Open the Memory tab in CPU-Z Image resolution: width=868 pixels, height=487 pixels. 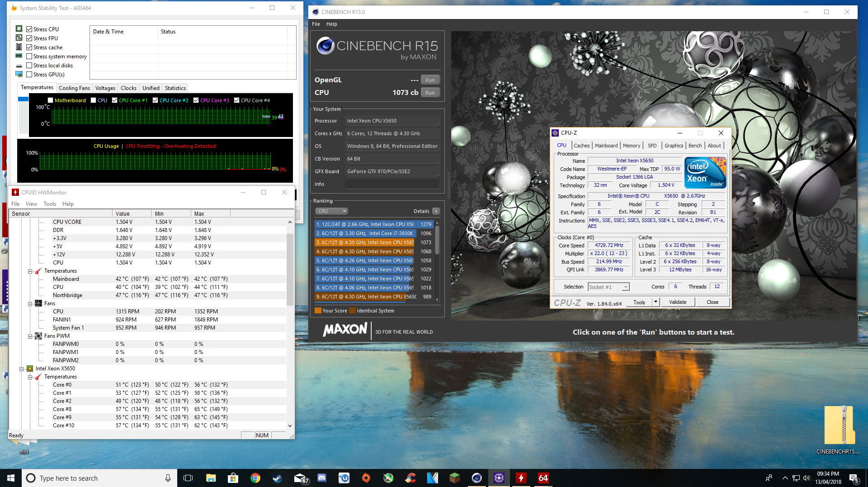pyautogui.click(x=632, y=146)
